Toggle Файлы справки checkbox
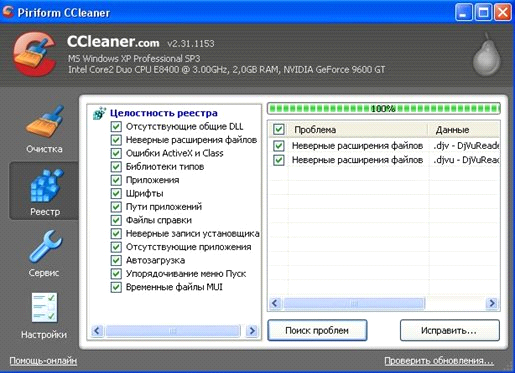Screen dimensions: 515x373 [x=116, y=220]
